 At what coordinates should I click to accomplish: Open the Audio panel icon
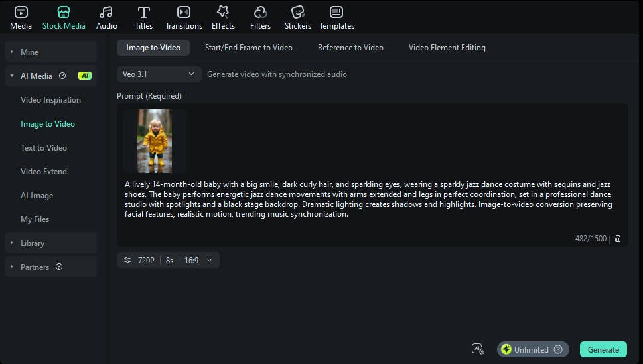[107, 13]
